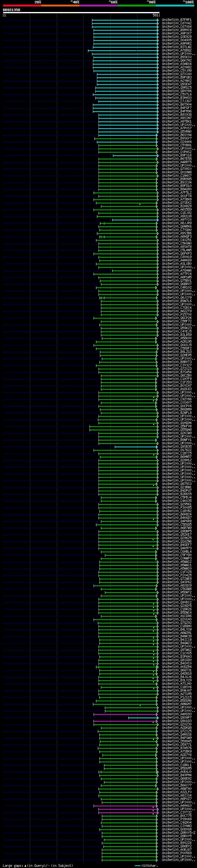Click the UniRef100_C4R102 label
Viewport: 197px width, 868px height.
[x=177, y=287]
